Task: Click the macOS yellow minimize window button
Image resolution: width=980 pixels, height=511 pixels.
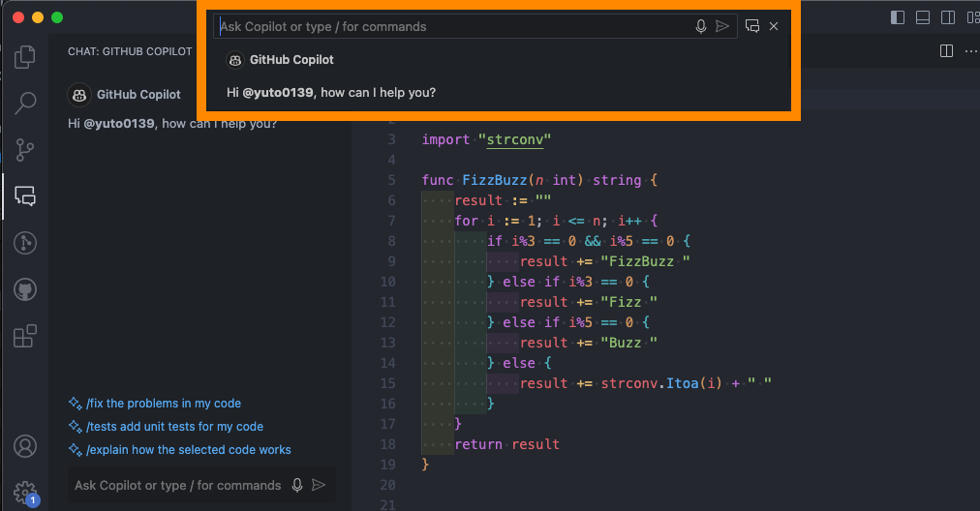Action: [38, 17]
